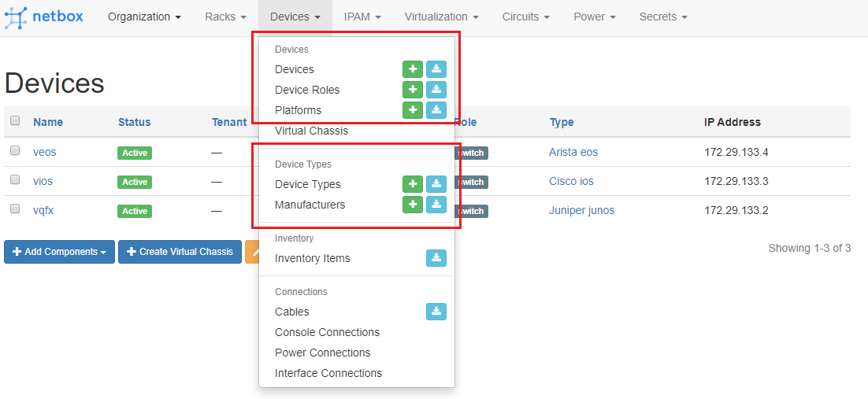Check the box for veos device
The width and height of the screenshot is (868, 399).
coord(15,151)
